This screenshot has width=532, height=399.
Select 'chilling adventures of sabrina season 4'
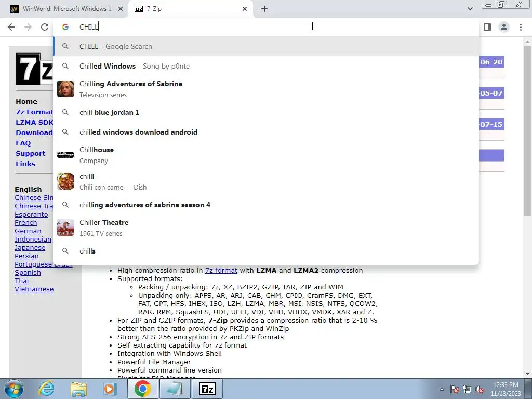click(x=266, y=205)
